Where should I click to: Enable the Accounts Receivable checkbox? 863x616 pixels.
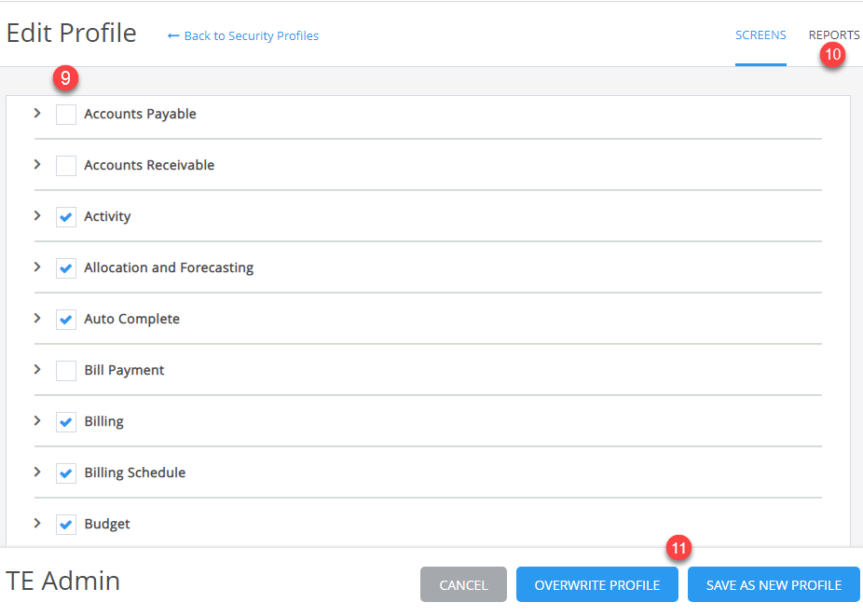[x=66, y=166]
